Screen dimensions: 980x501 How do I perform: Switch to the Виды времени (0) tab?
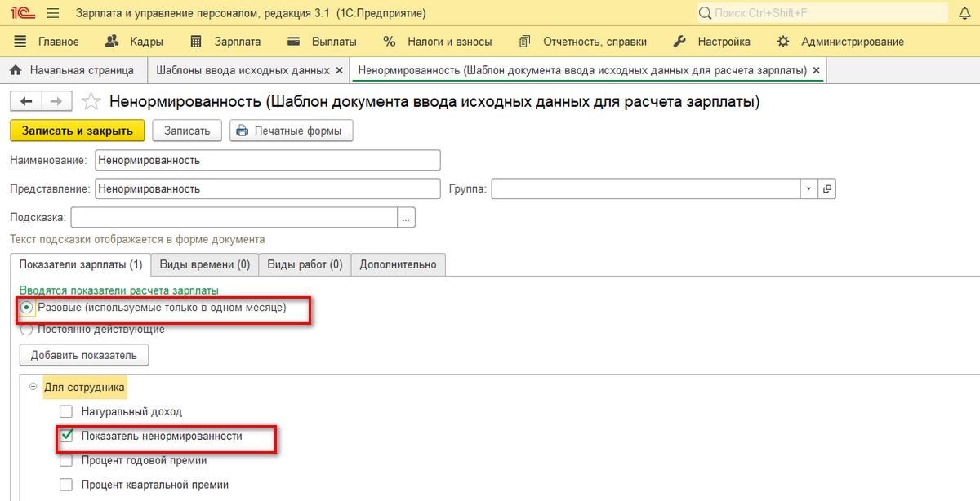coord(204,264)
